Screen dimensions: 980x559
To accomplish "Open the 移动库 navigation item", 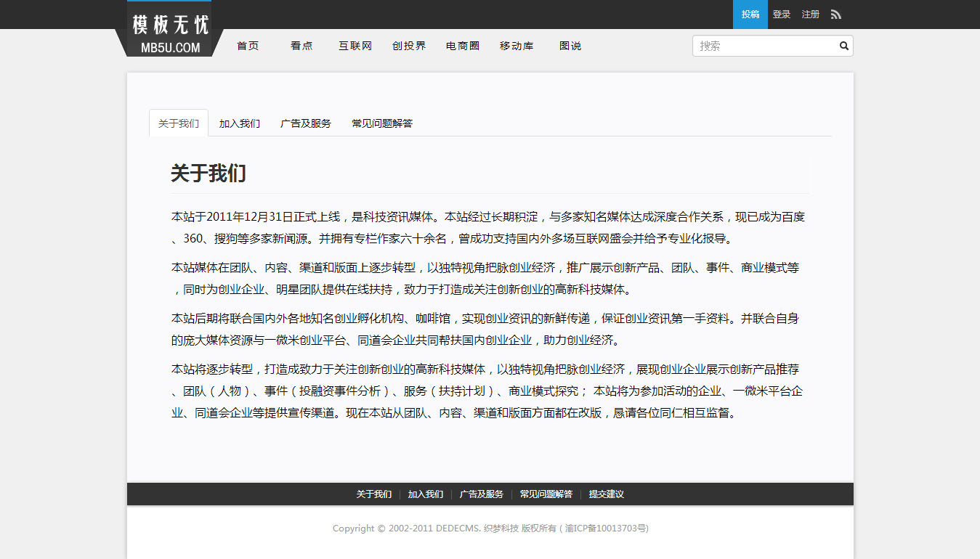I will point(517,46).
